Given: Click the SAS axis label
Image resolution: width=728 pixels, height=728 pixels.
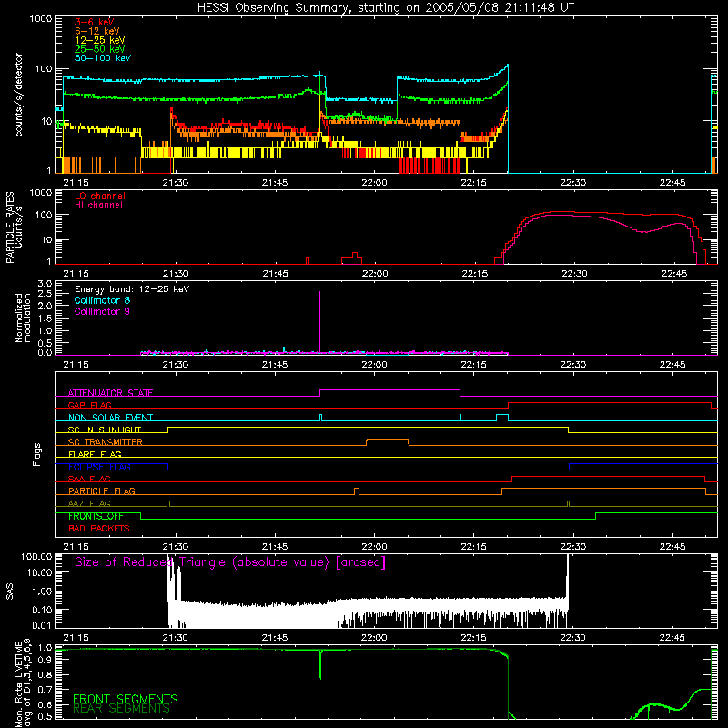Looking at the screenshot, I should 10,591.
